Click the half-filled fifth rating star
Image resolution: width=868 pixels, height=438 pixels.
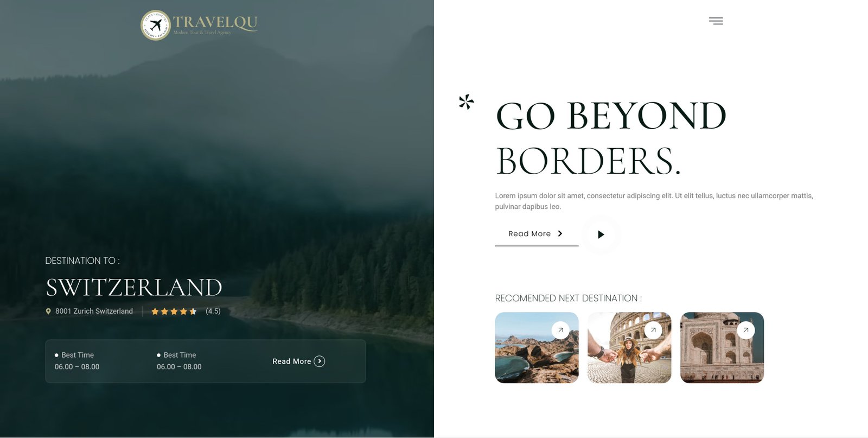[x=193, y=312]
